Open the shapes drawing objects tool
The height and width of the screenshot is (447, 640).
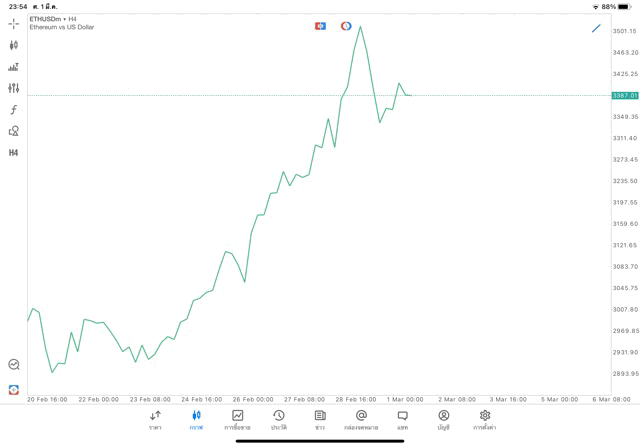click(13, 131)
